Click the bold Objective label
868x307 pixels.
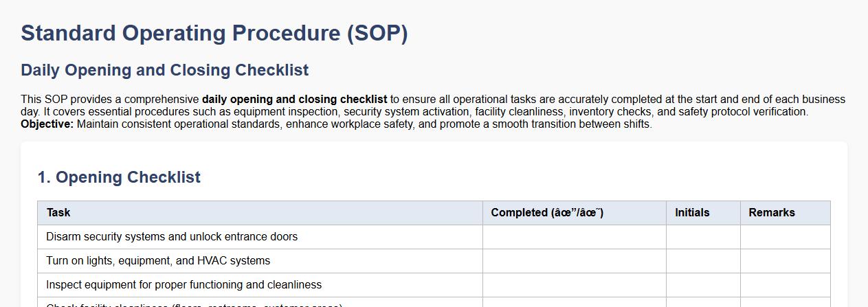47,124
